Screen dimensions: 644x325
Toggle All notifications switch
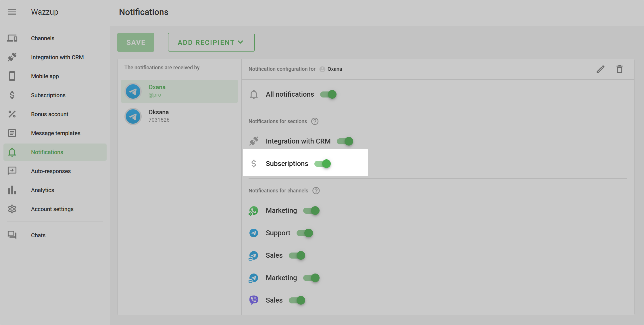click(x=328, y=94)
